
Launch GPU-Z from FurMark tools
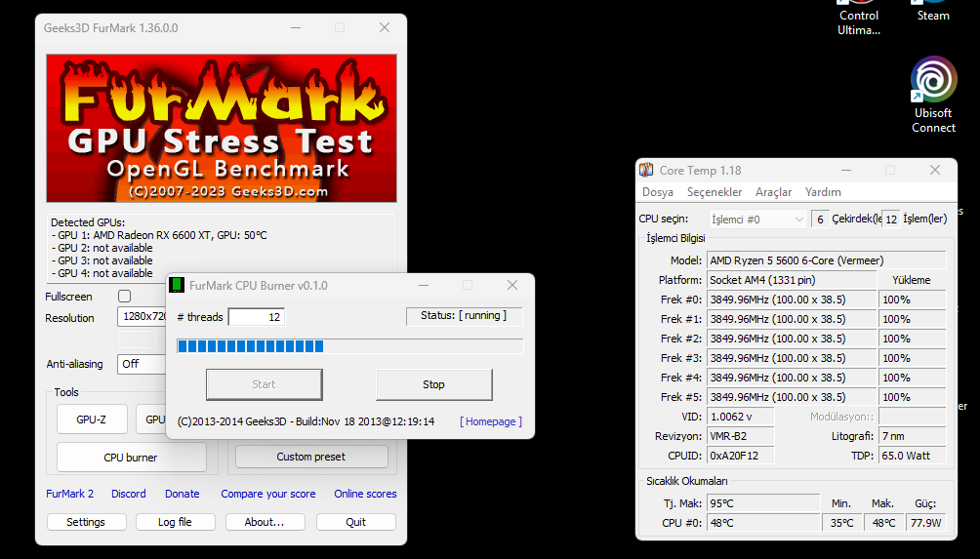[91, 419]
